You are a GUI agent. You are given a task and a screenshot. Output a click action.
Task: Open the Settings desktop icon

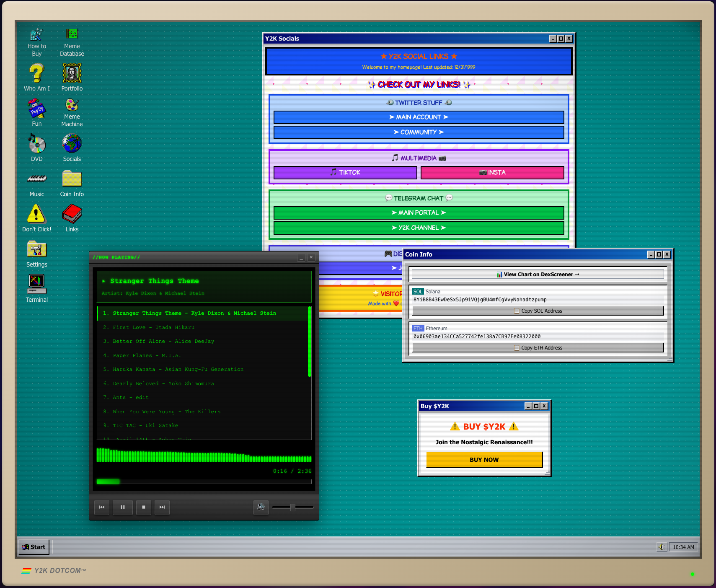(x=36, y=249)
